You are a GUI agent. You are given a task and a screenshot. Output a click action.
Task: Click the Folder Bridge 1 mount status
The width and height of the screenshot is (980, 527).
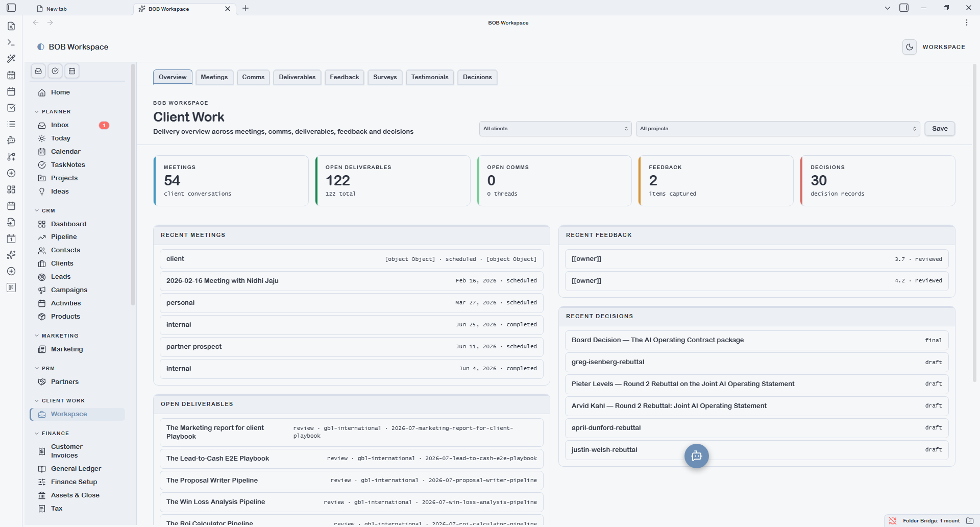tap(931, 521)
